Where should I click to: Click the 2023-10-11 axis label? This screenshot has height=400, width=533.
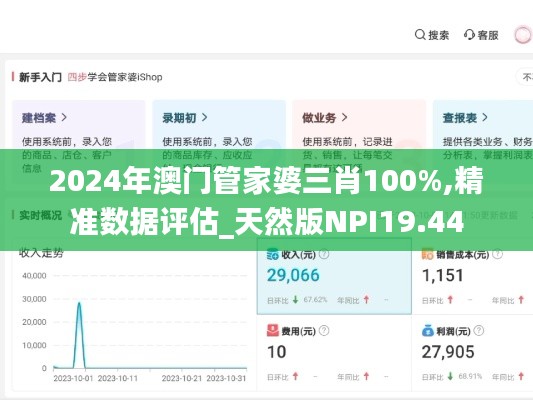[x=118, y=379]
